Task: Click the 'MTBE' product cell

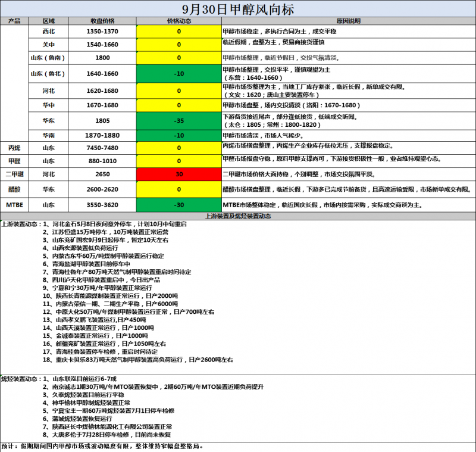Action: (x=14, y=205)
